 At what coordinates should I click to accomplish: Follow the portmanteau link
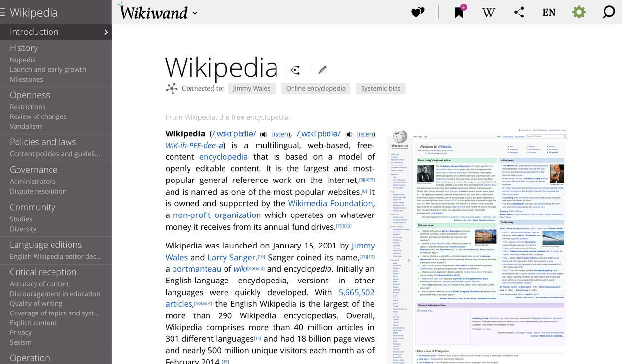tap(196, 269)
